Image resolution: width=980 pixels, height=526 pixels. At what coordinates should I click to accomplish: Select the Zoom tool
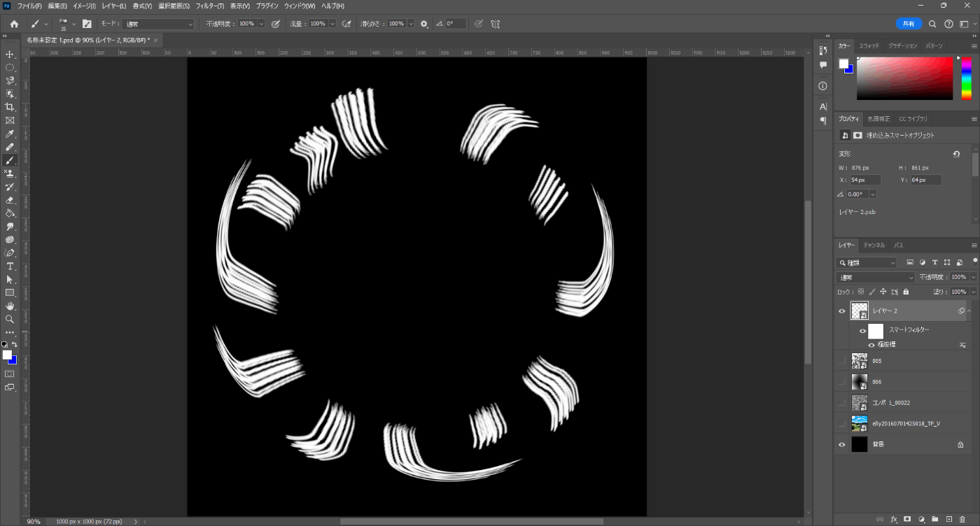pyautogui.click(x=10, y=320)
